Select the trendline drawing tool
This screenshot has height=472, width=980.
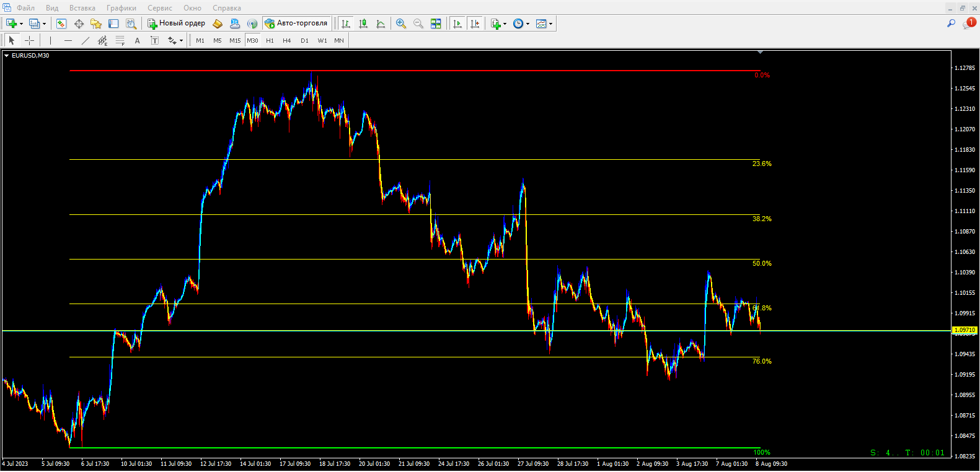(86, 40)
